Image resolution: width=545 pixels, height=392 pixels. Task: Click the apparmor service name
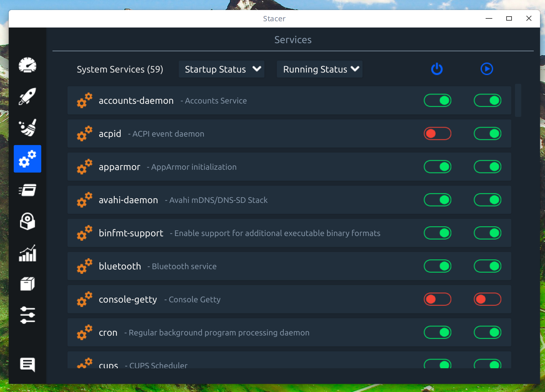pos(119,167)
